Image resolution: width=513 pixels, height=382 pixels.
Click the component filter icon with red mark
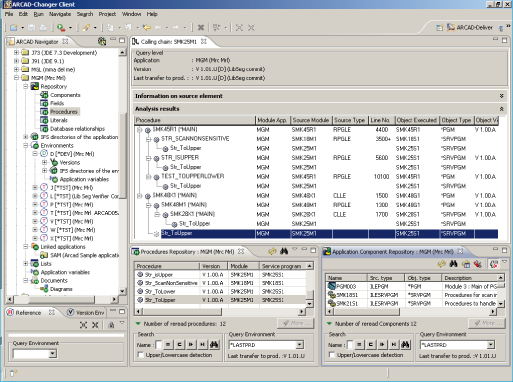[x=493, y=264]
